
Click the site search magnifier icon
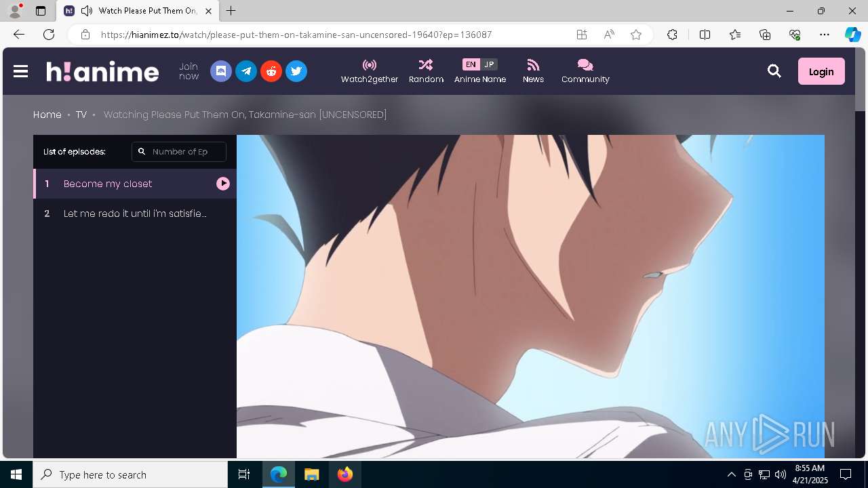774,71
